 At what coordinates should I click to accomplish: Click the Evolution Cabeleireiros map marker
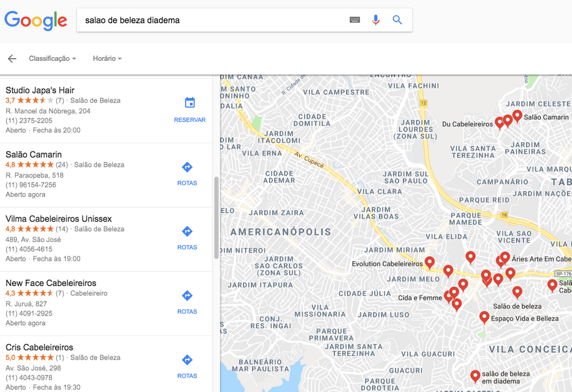coord(429,262)
